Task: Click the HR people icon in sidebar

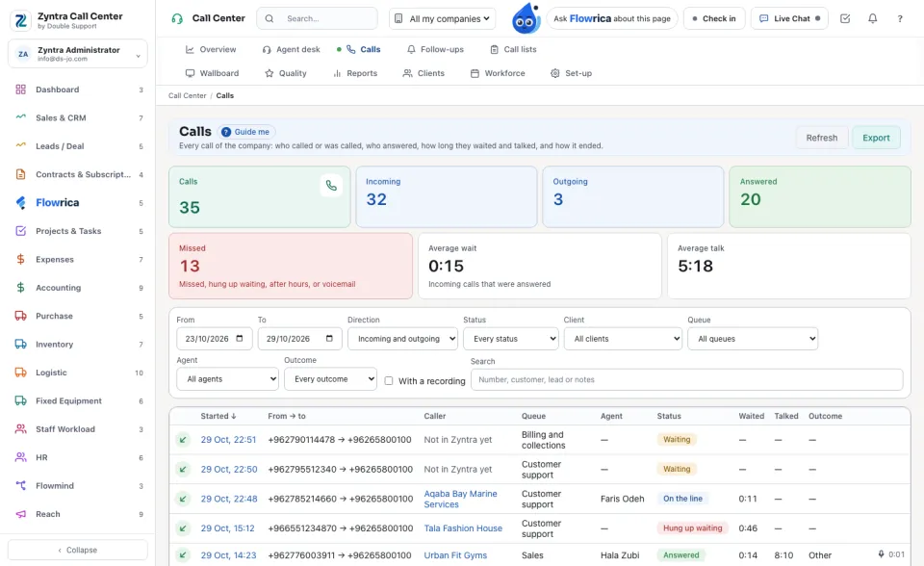Action: pos(20,457)
